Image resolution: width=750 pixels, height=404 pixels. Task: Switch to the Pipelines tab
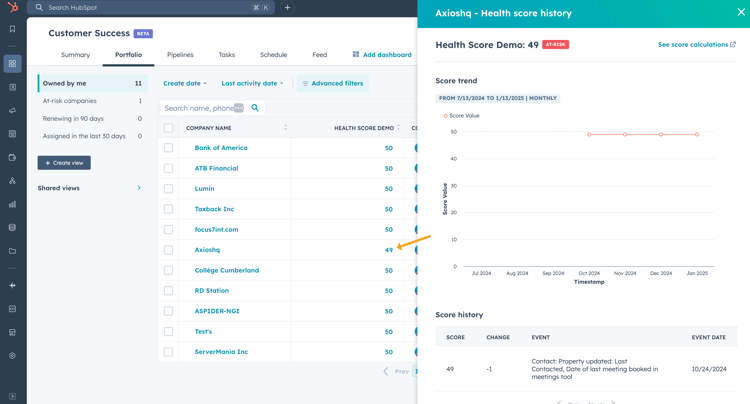[180, 55]
